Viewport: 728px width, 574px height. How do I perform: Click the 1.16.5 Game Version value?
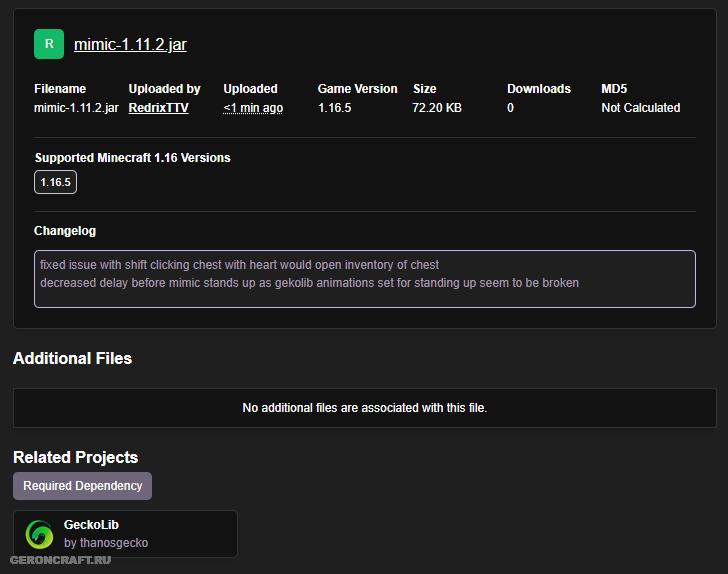(x=335, y=108)
